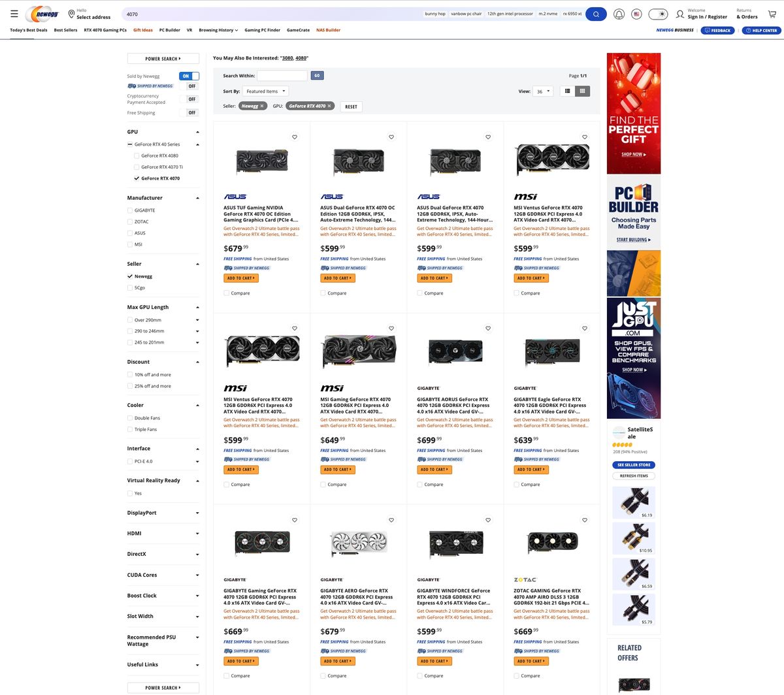
Task: Check the 10% off and more checkbox
Action: 130,375
